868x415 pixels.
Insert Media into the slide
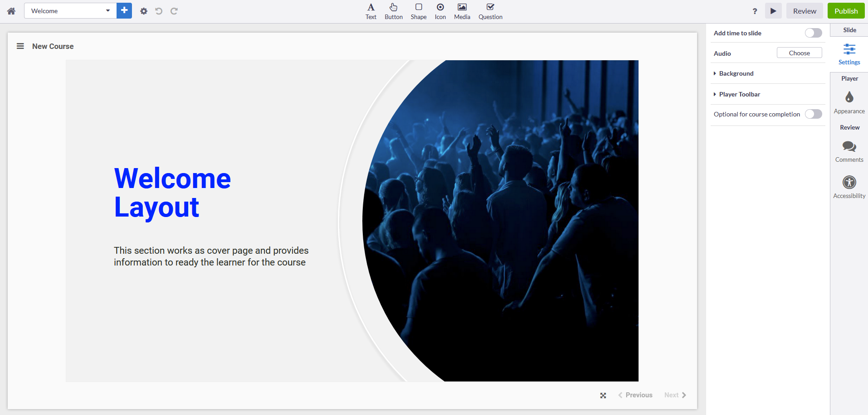coord(462,11)
